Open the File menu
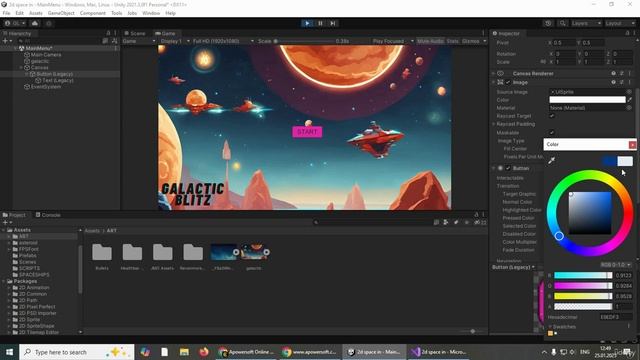Screen dimensions: 640x360 point(7,13)
